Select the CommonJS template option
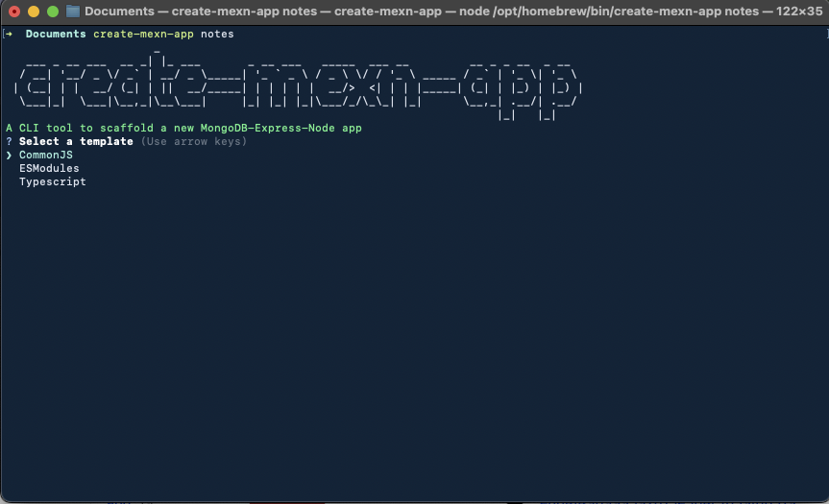The width and height of the screenshot is (829, 504). [x=46, y=155]
